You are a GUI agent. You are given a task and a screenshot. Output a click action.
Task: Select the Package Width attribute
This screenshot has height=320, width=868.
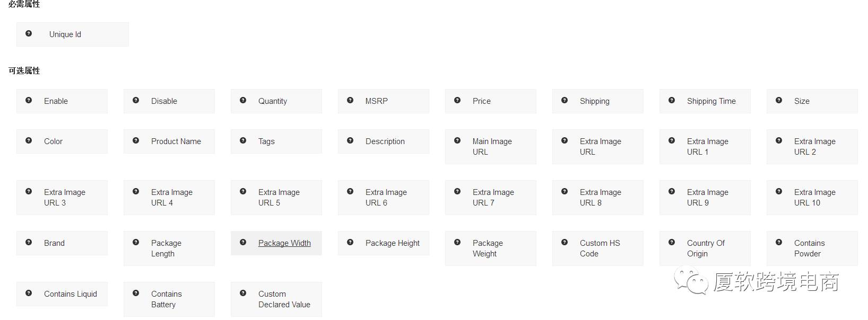[x=276, y=243]
